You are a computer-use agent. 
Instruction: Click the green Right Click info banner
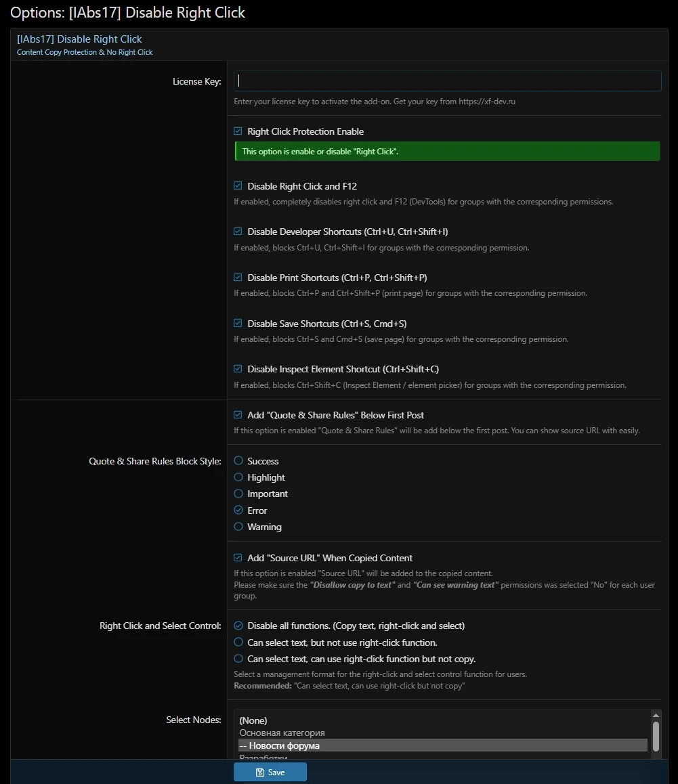447,151
